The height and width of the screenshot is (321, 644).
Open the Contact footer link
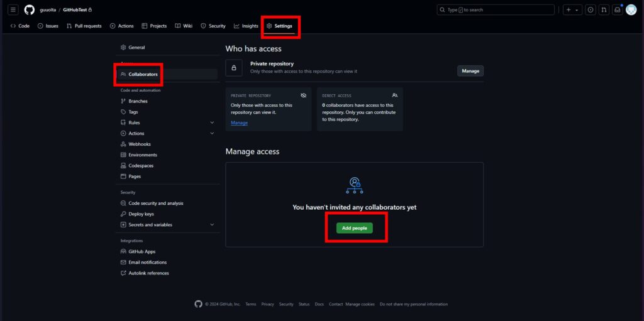[x=336, y=304]
